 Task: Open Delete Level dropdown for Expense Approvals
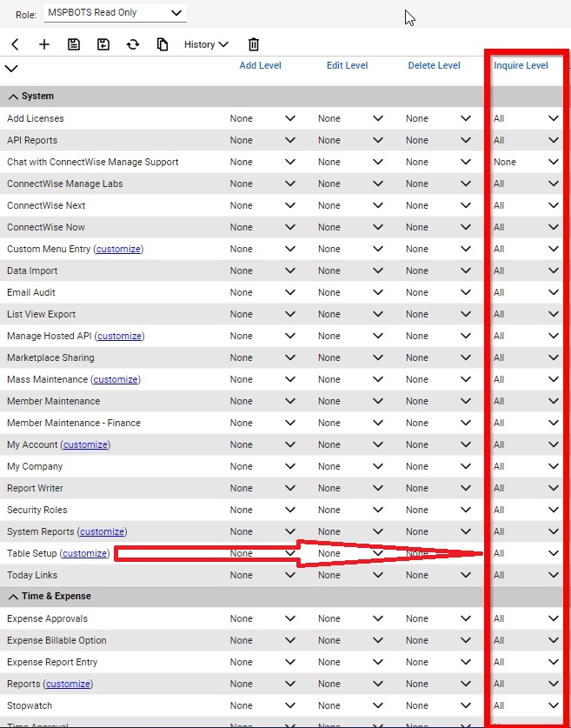pos(437,618)
